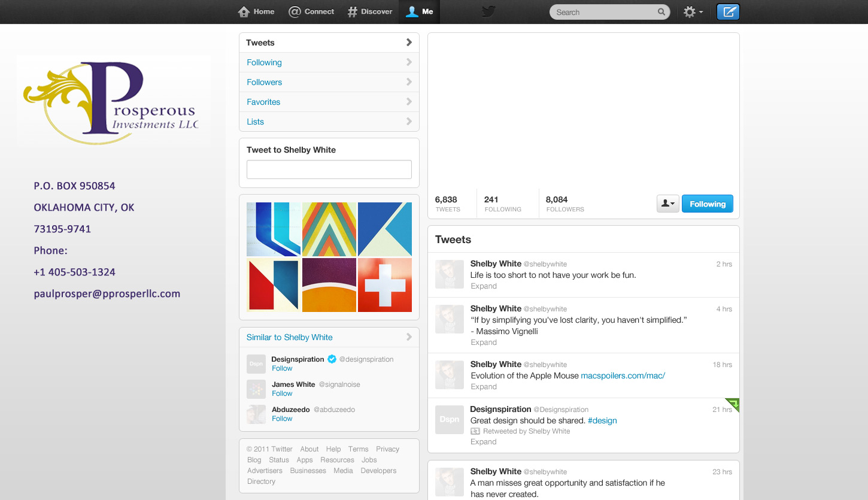Open the Discover tab
Viewport: 868px width, 500px height.
[370, 12]
